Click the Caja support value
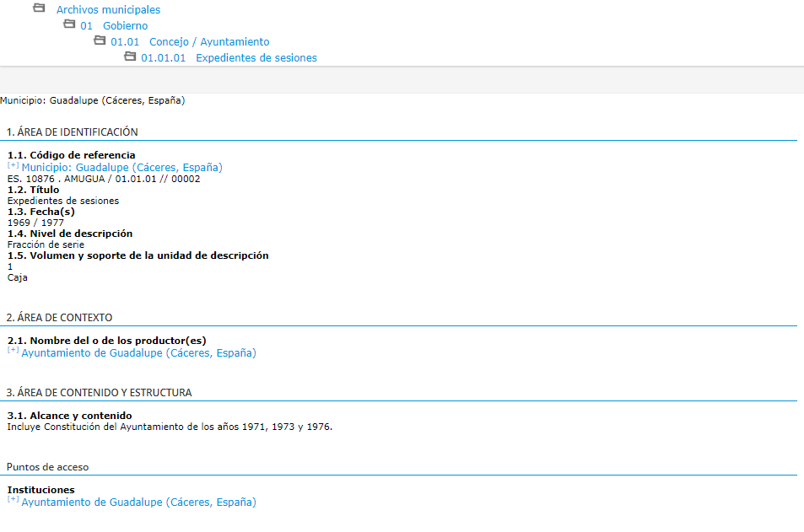Image resolution: width=804 pixels, height=532 pixels. click(18, 277)
